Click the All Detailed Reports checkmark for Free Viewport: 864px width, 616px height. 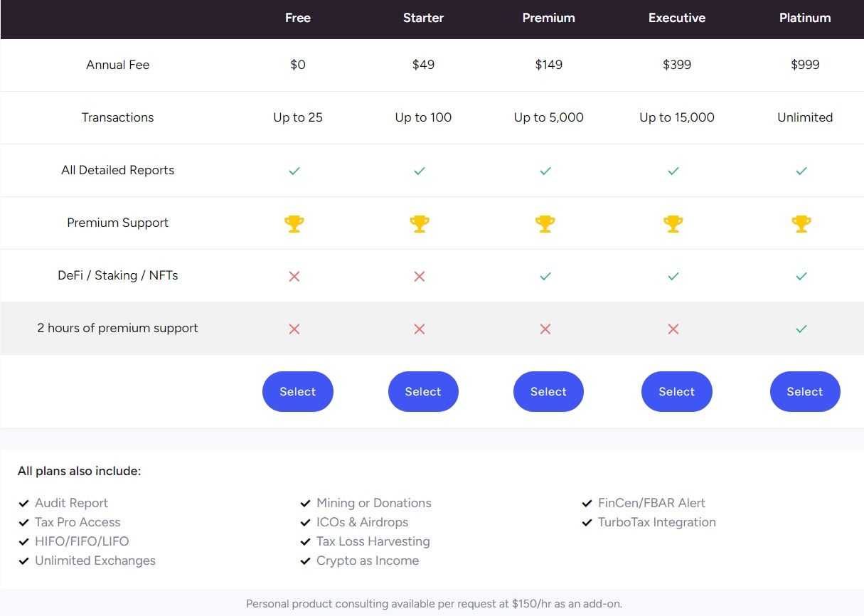point(294,171)
